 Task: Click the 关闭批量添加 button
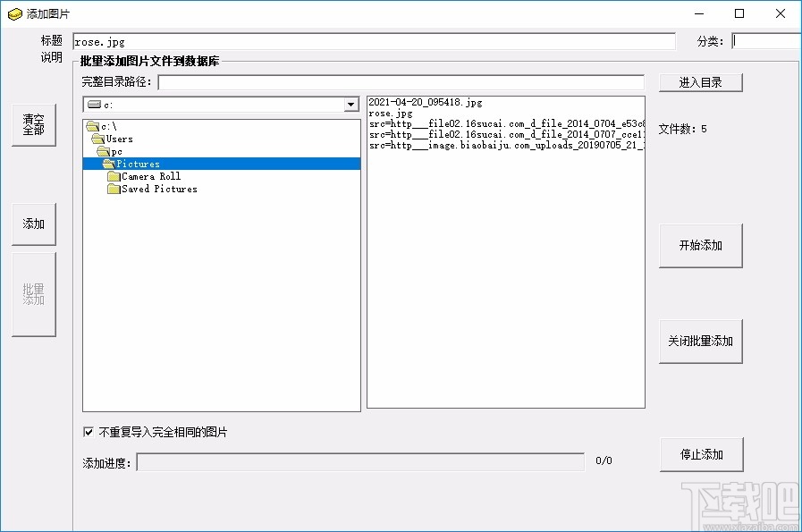pyautogui.click(x=700, y=341)
